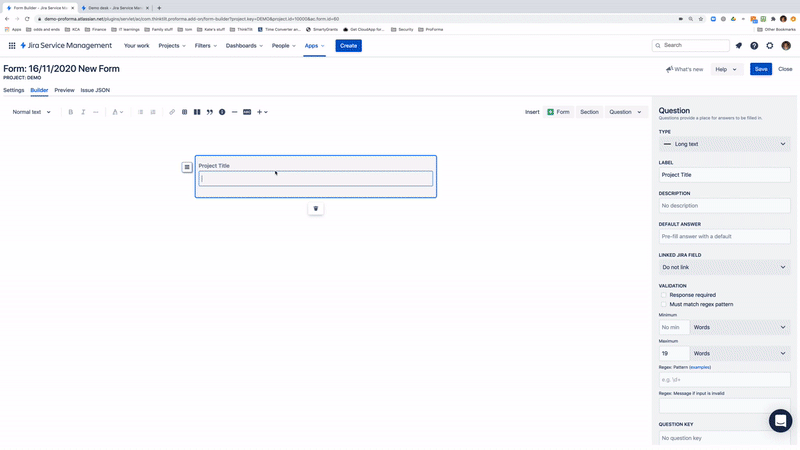Switch to the Settings tab

14,90
